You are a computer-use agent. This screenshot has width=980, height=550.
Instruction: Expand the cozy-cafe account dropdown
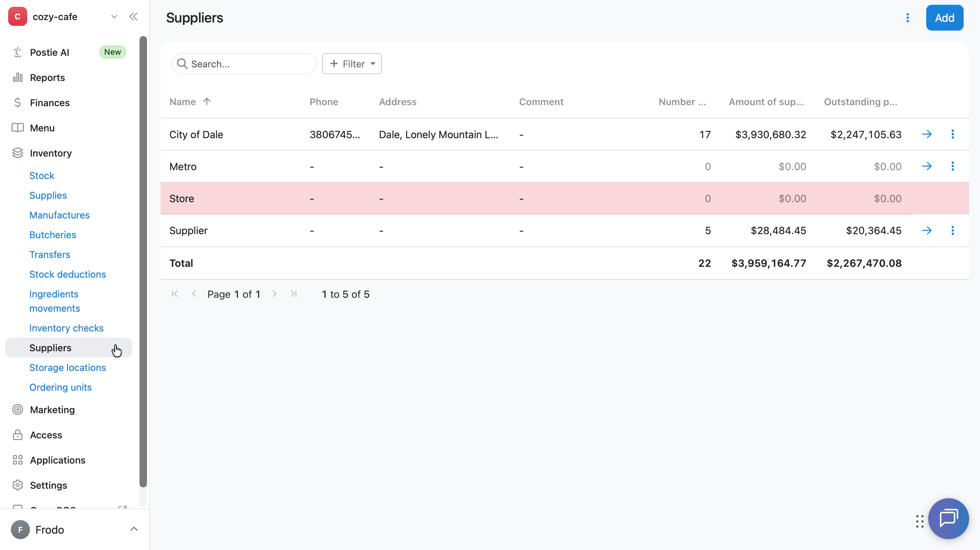click(x=114, y=16)
